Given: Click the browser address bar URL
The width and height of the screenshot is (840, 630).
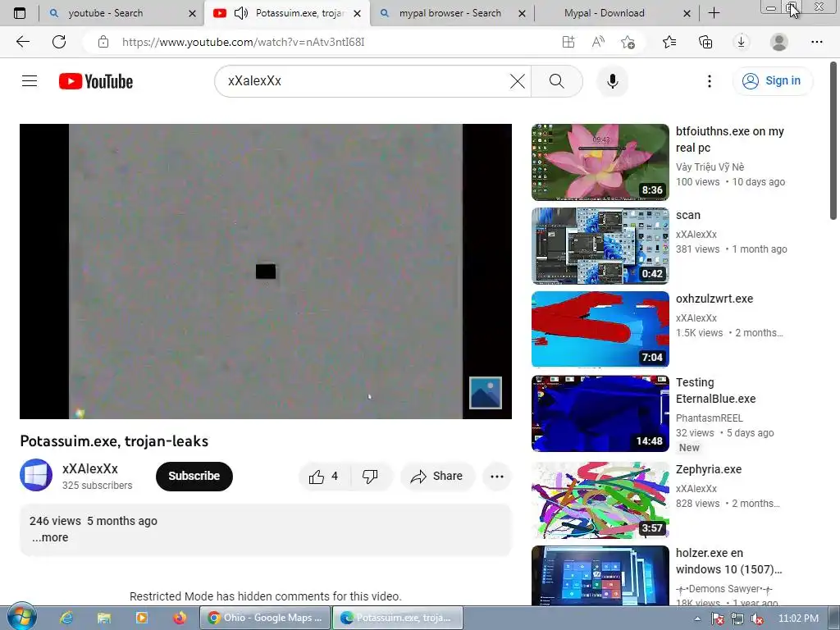Looking at the screenshot, I should [243, 42].
